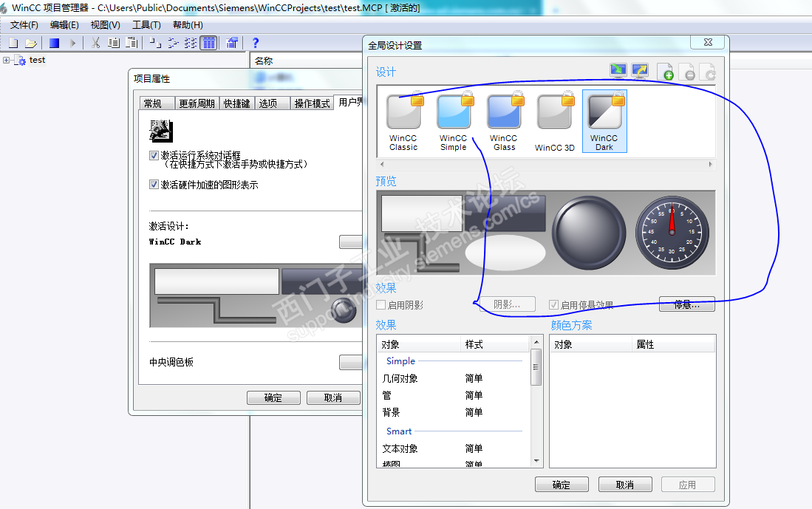
Task: Toggle 激活硬件加速的图形表示 checkbox
Action: 154,185
